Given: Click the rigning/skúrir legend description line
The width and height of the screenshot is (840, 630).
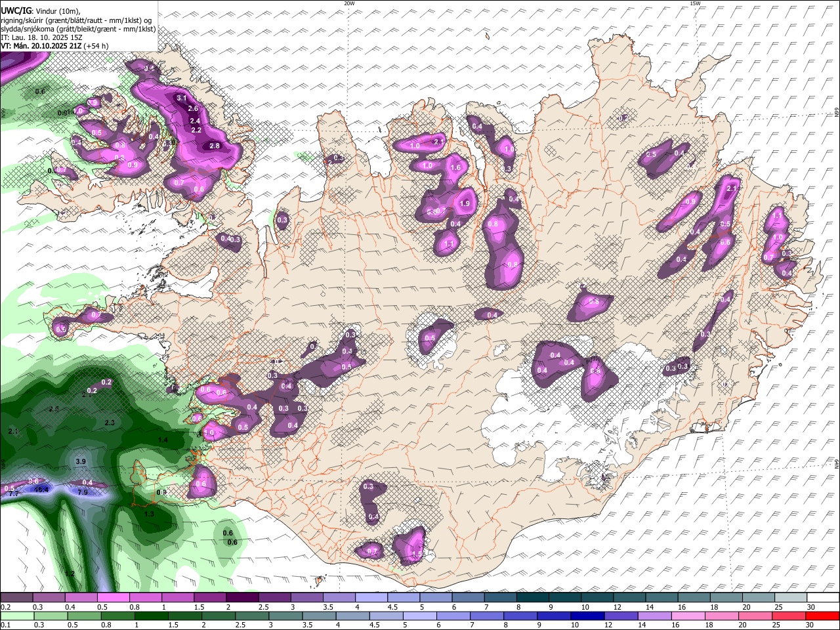Looking at the screenshot, I should [77, 20].
